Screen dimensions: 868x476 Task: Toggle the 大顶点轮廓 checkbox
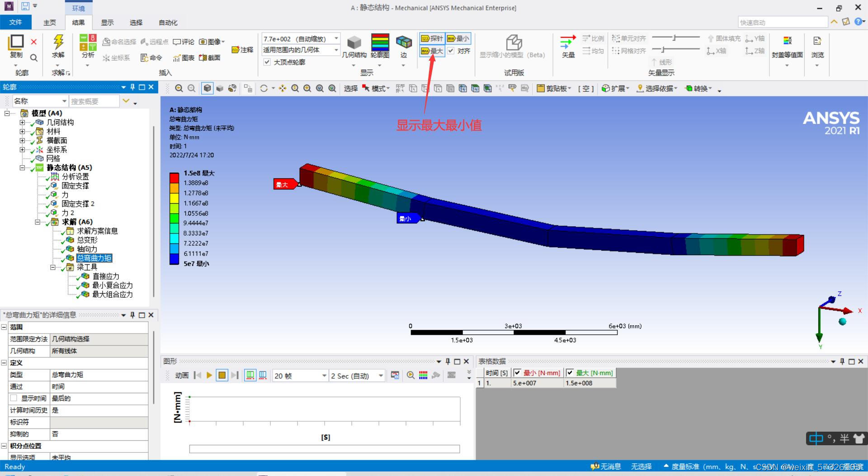[267, 62]
